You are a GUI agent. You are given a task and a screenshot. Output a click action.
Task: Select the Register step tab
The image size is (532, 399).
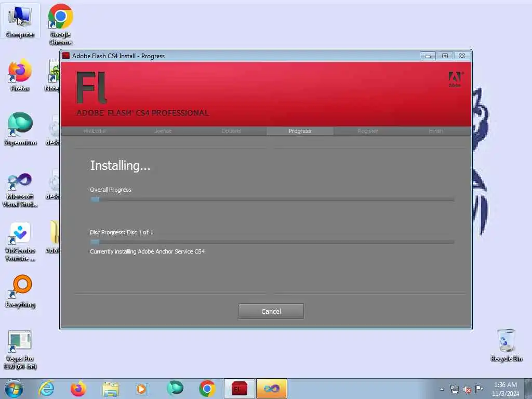[368, 131]
